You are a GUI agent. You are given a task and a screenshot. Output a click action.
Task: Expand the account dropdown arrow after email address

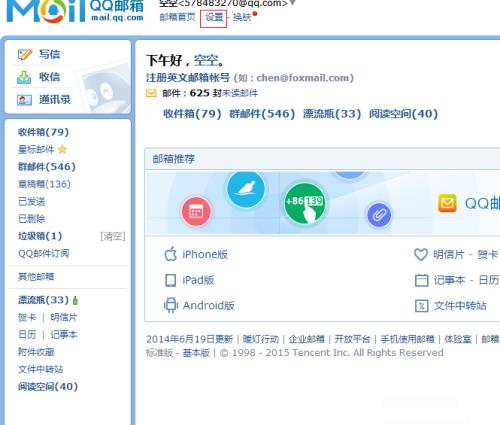pyautogui.click(x=292, y=3)
